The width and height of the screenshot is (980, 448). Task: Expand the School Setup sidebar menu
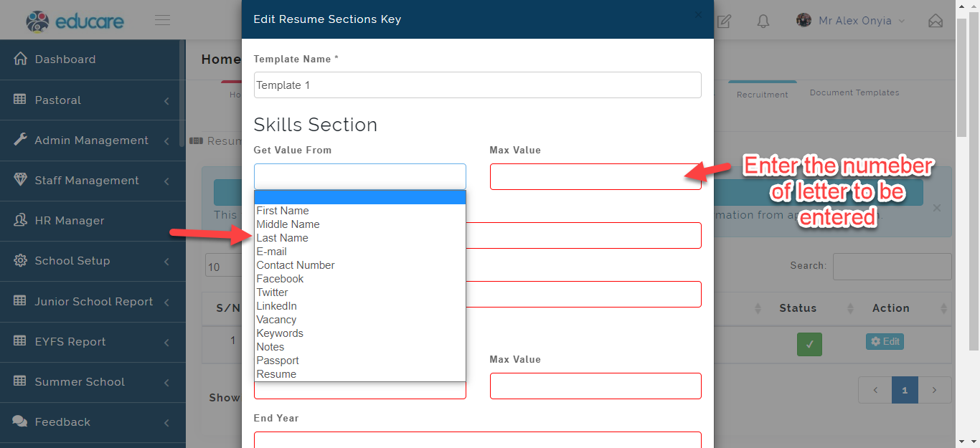pos(166,261)
